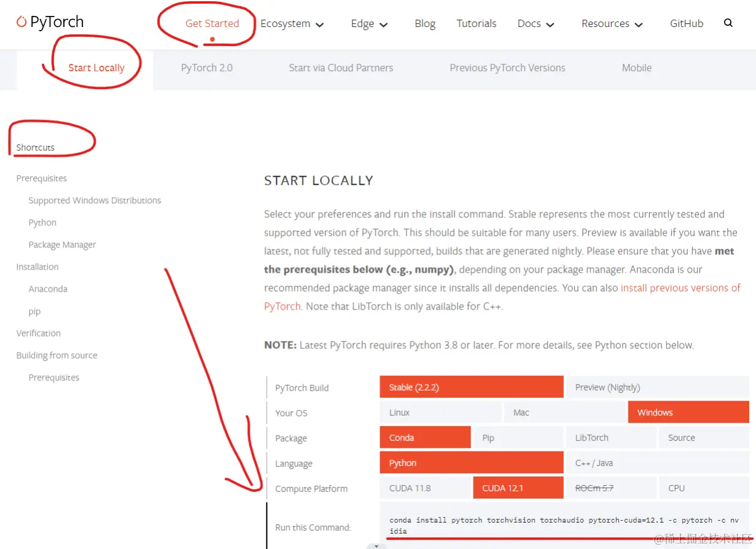The height and width of the screenshot is (549, 756).
Task: Select Pip package option
Action: (518, 437)
